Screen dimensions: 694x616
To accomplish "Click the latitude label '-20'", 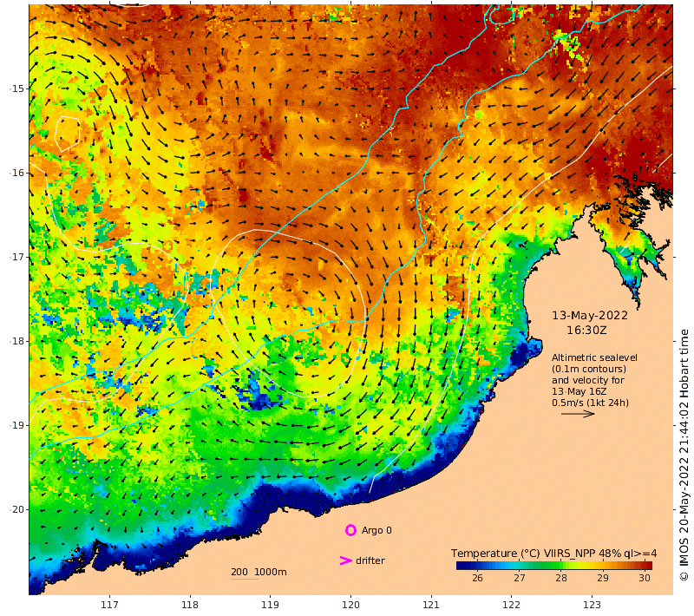I will pos(16,509).
